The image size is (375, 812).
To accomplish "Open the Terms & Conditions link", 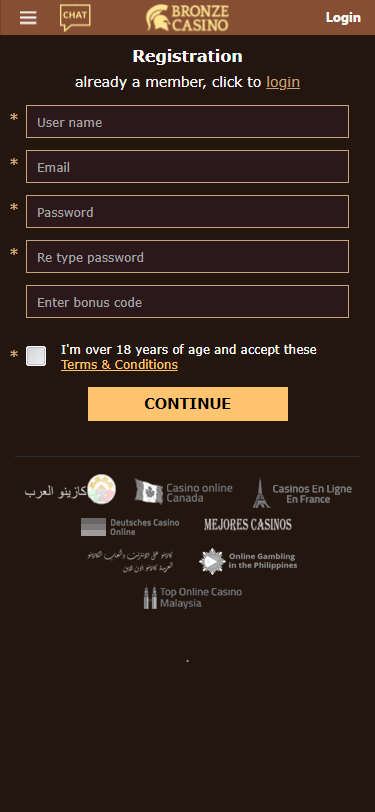I will pyautogui.click(x=119, y=365).
